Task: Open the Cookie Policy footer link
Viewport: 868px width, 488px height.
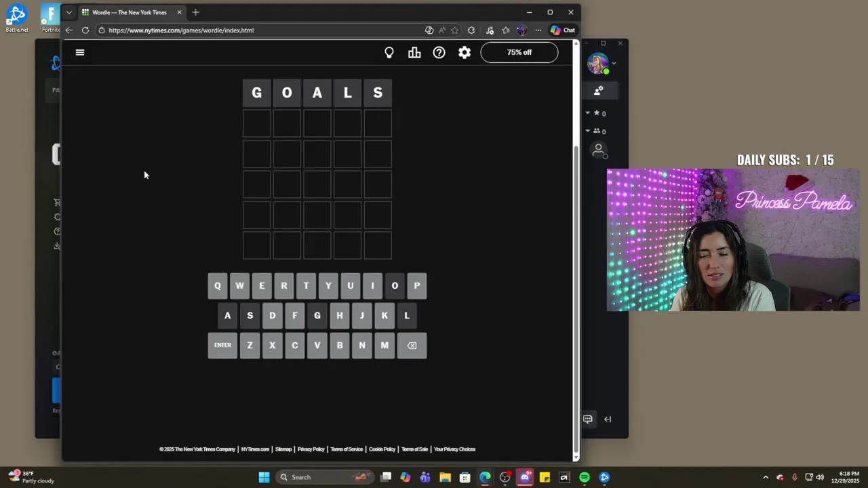Action: (x=382, y=449)
